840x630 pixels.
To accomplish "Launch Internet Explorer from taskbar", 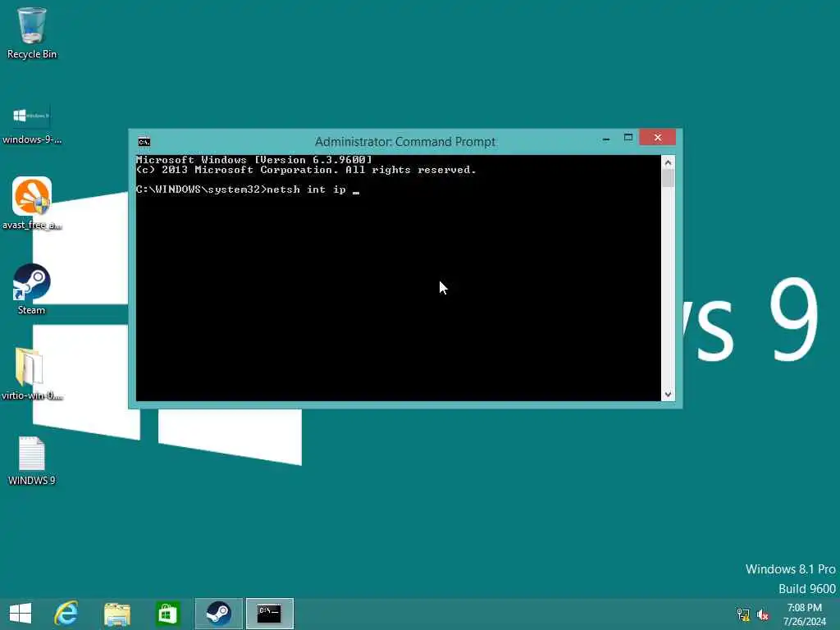I will click(66, 614).
